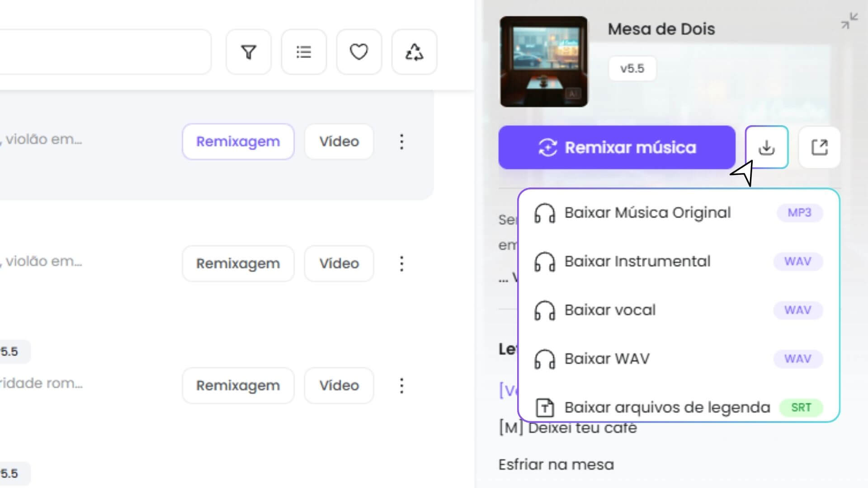
Task: Click the Remixar música button
Action: pos(617,147)
